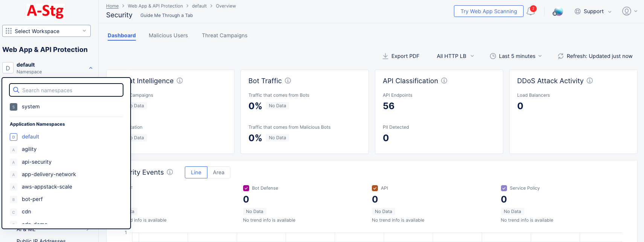This screenshot has height=242, width=644.
Task: Toggle the Service Policy checkbox
Action: [504, 188]
